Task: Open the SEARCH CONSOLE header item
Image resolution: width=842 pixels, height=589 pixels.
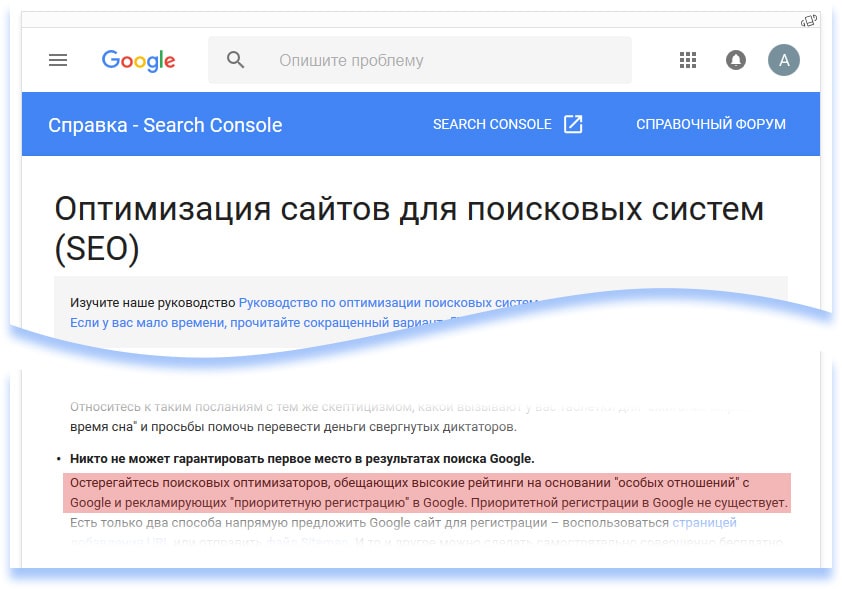Action: point(492,124)
